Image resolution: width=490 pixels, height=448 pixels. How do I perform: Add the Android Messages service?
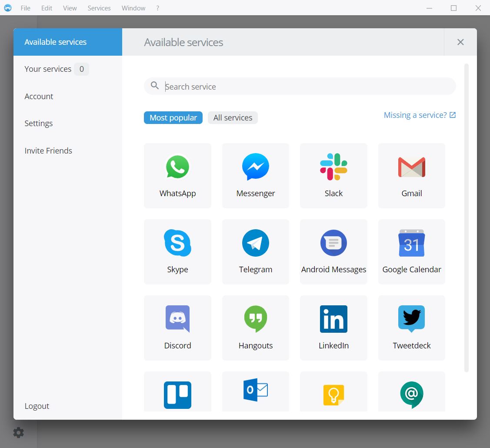pos(333,252)
